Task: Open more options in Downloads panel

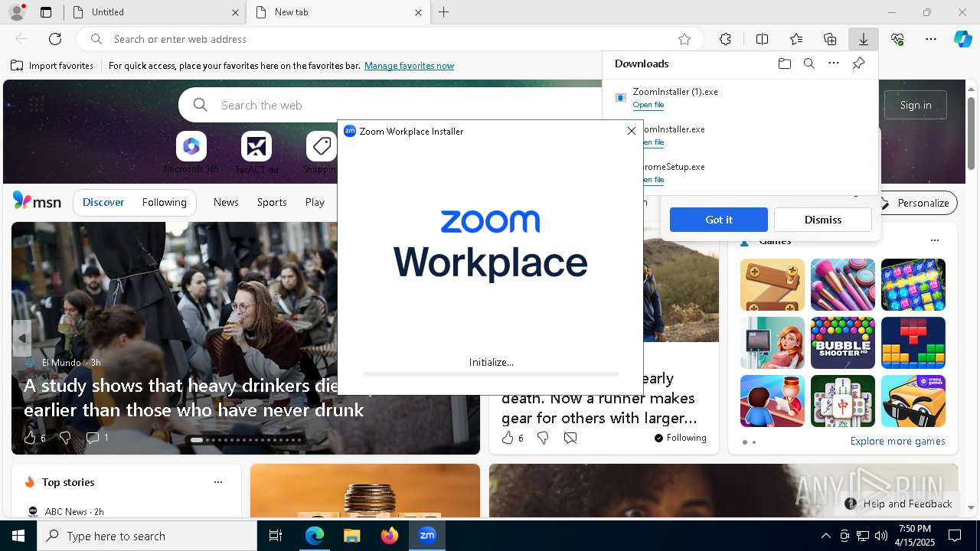Action: (x=834, y=64)
